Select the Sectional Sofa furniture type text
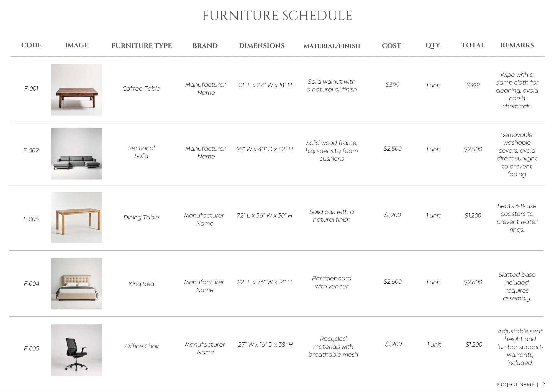This screenshot has width=554, height=392. (141, 152)
